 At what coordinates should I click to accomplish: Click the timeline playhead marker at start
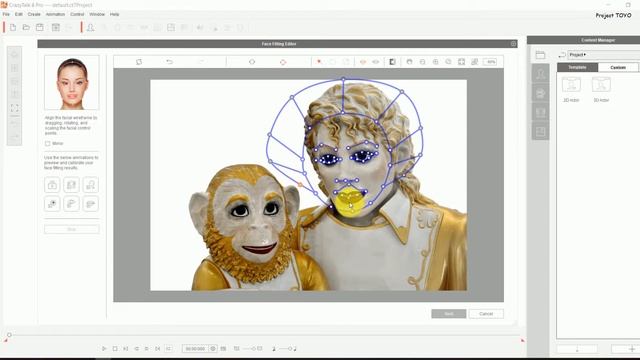(x=9, y=335)
